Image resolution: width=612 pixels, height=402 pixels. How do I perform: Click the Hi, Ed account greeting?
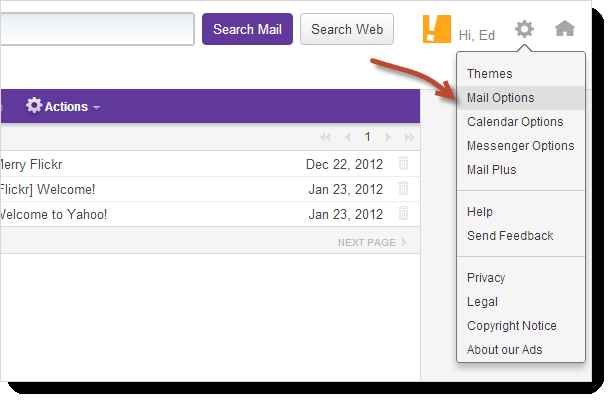pyautogui.click(x=477, y=35)
